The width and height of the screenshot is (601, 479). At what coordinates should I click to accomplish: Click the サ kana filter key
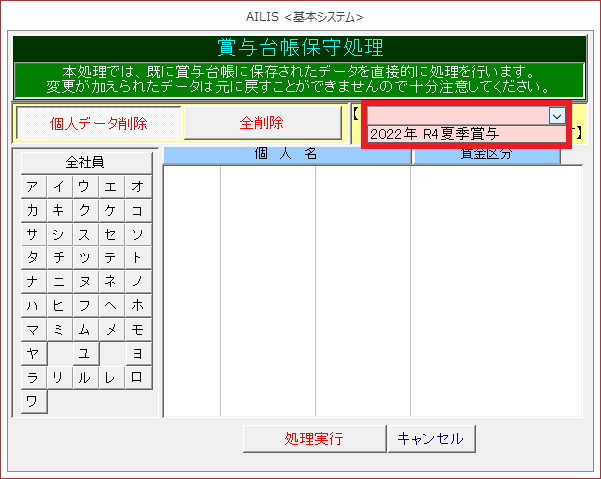(33, 234)
